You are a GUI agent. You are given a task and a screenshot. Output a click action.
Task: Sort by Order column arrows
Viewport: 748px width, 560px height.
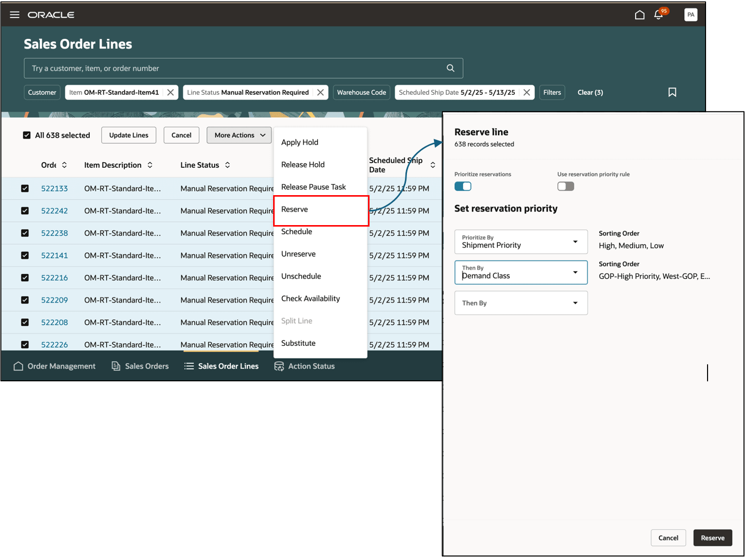pos(64,165)
